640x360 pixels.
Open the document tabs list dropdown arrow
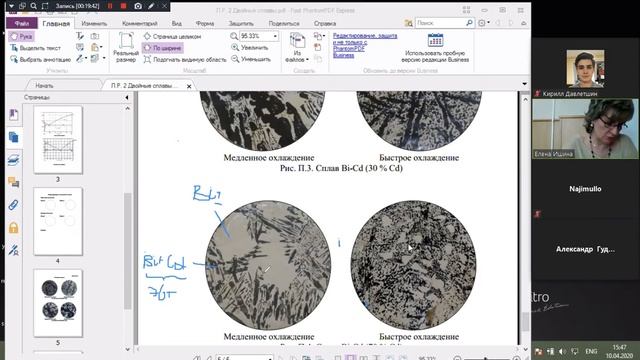(524, 84)
